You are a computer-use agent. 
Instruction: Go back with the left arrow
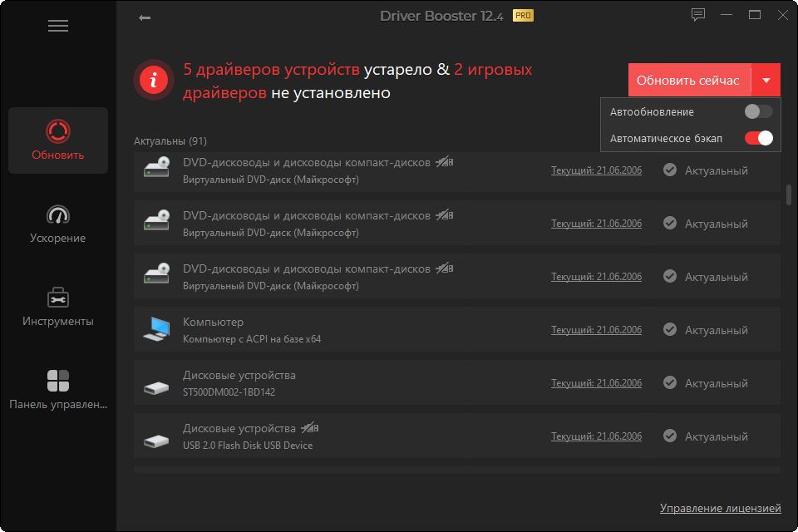tap(145, 17)
